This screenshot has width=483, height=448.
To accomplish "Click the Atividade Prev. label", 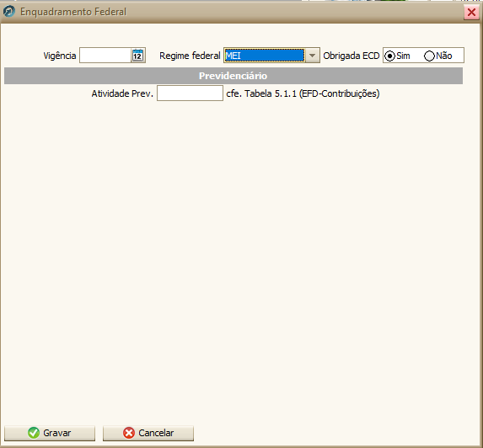I will click(x=122, y=93).
